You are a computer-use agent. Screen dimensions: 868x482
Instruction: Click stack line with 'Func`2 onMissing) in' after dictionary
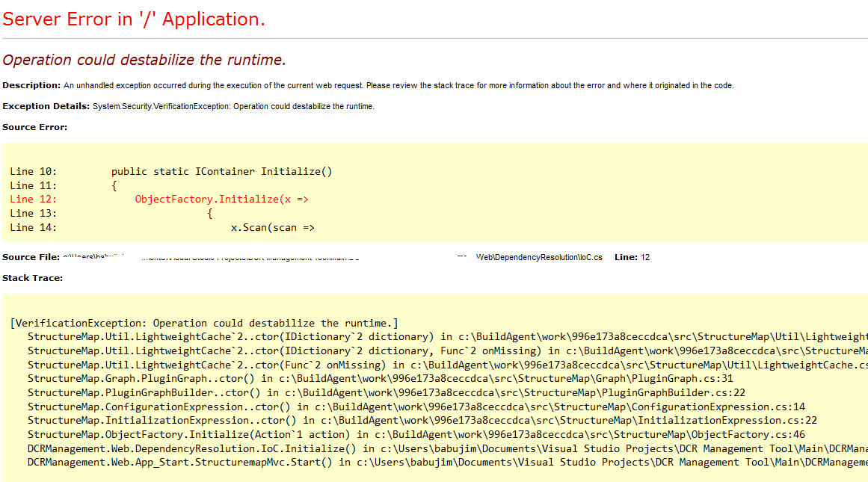point(447,350)
